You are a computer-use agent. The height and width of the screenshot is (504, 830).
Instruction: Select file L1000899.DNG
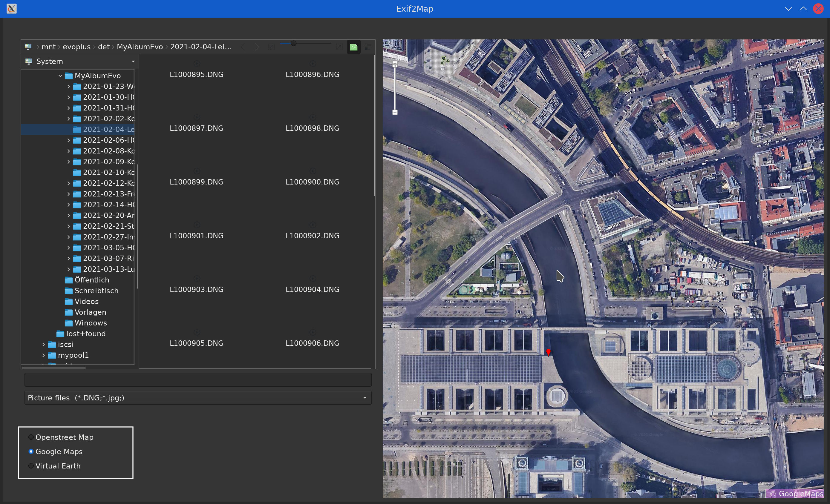coord(197,182)
